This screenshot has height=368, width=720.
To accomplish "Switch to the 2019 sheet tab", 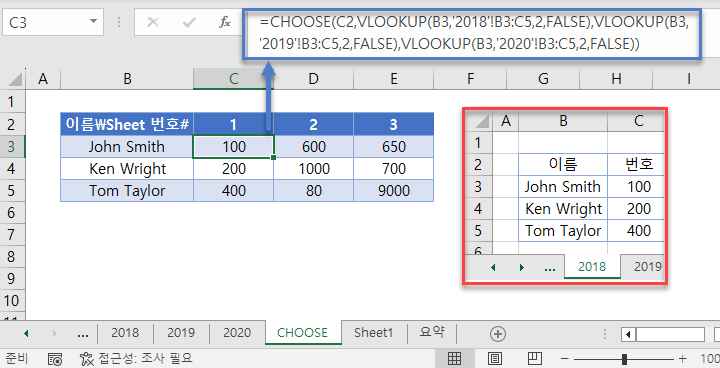I will click(181, 333).
